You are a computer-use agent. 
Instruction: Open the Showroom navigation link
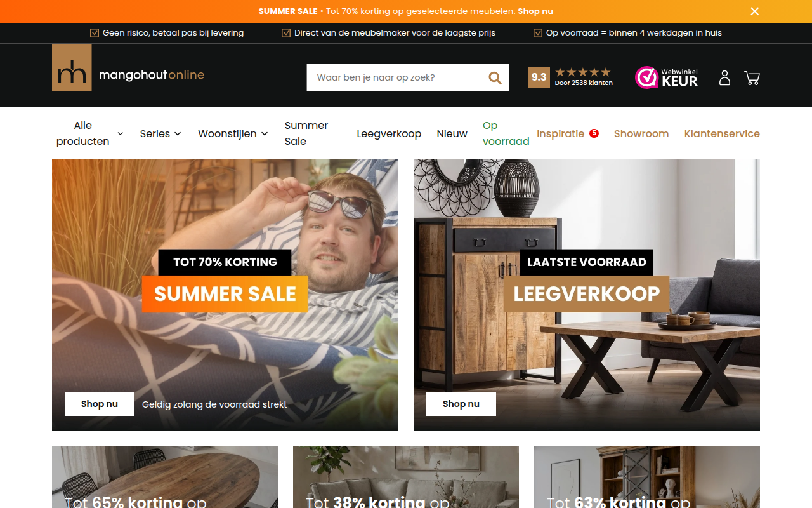(641, 133)
